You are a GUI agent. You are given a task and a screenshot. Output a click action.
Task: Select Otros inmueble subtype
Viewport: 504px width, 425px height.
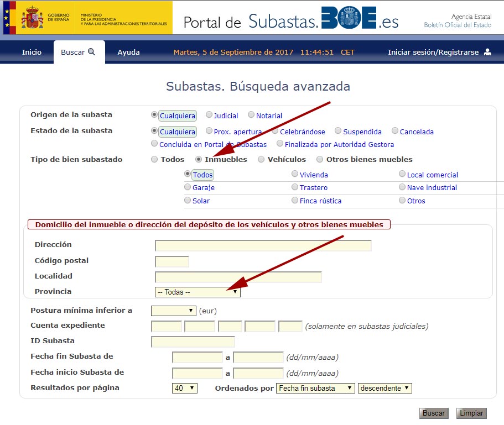coord(402,200)
